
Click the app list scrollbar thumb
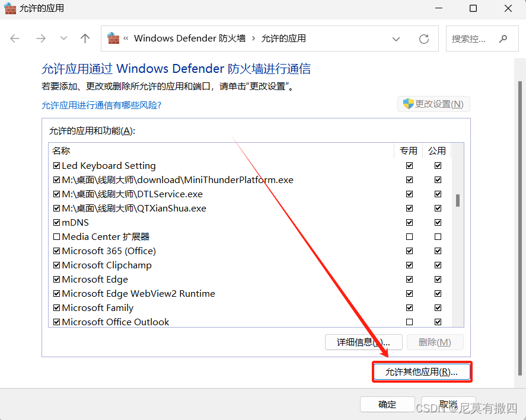pos(458,200)
